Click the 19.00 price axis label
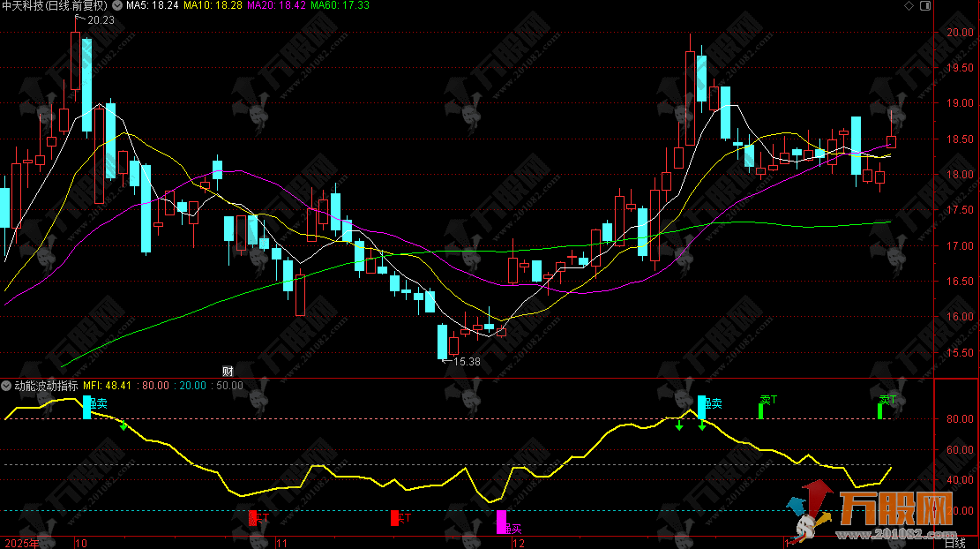The image size is (980, 549). pyautogui.click(x=960, y=104)
